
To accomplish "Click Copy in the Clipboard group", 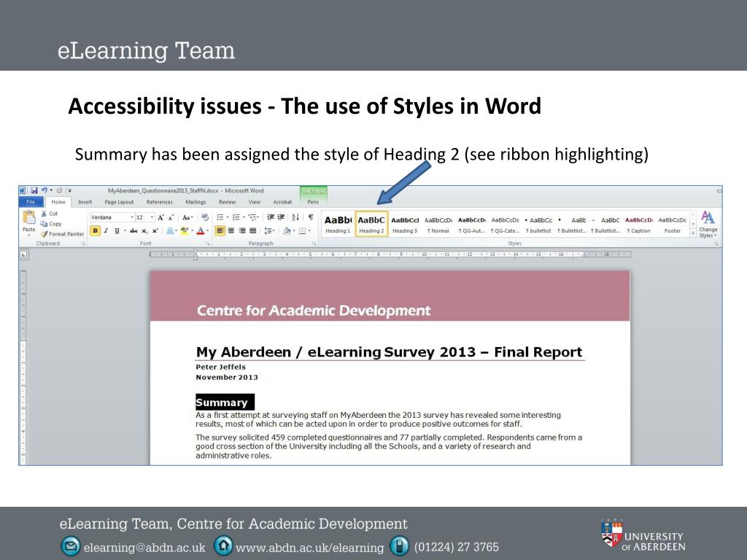I will pyautogui.click(x=51, y=224).
